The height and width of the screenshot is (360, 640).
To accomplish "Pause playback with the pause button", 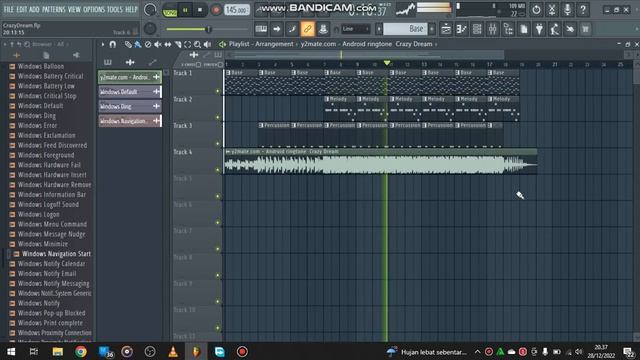I will [x=185, y=10].
